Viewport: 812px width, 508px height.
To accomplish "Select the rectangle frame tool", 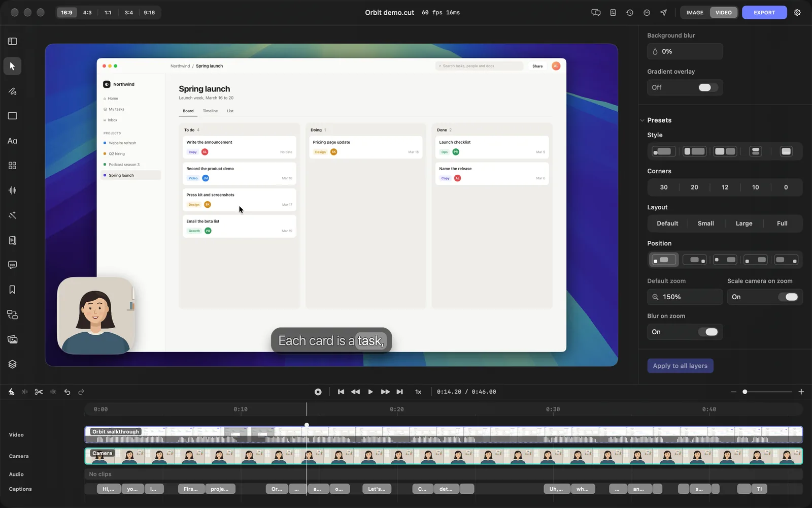I will 13,116.
